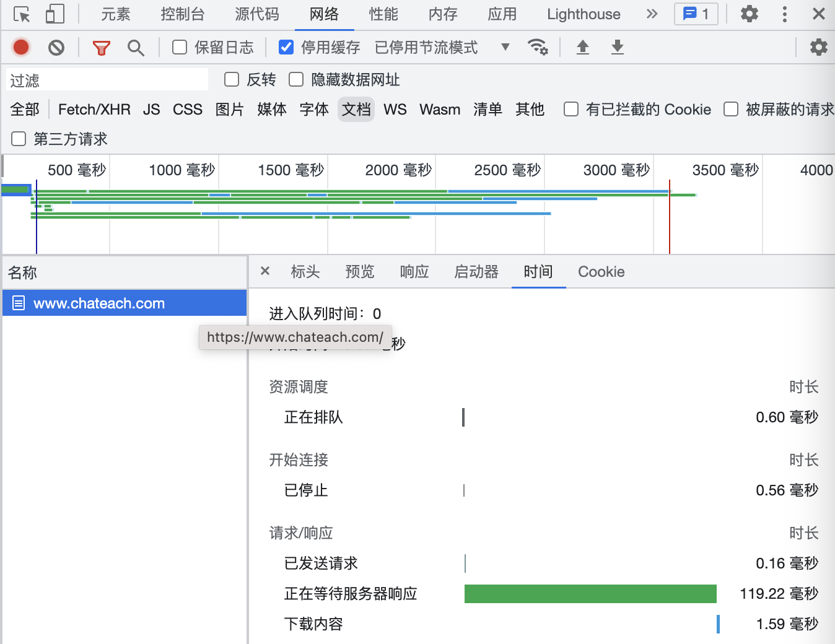Switch to the Lighthouse panel tab
The height and width of the screenshot is (644, 835).
584,14
